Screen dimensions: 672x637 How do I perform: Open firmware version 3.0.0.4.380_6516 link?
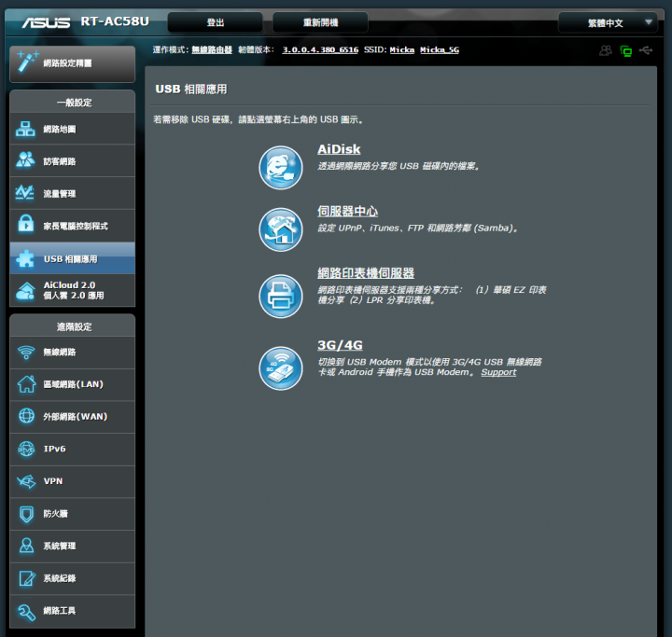point(320,49)
